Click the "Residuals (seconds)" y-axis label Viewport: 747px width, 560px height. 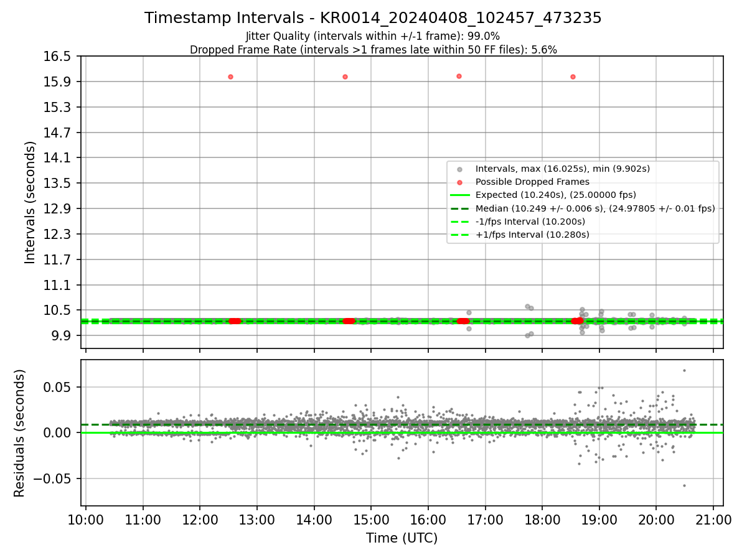[x=20, y=433]
